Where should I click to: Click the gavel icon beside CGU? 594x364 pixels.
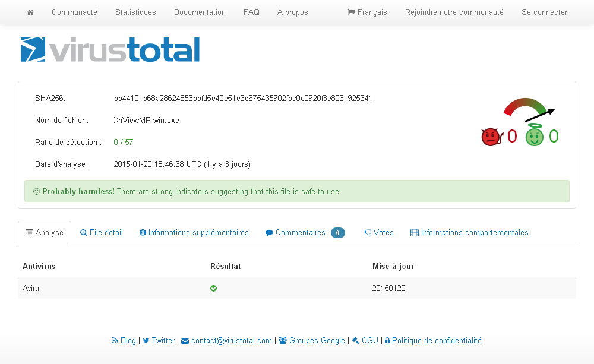(x=355, y=340)
